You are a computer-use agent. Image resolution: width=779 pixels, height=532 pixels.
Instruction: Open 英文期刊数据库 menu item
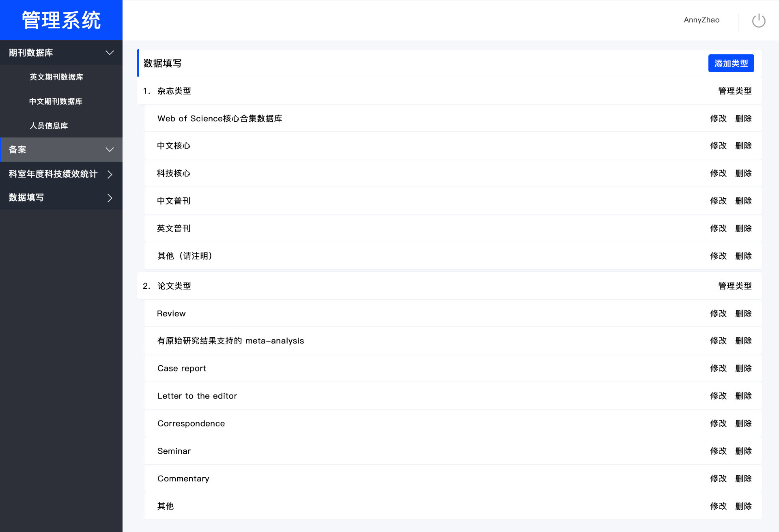[x=56, y=77]
